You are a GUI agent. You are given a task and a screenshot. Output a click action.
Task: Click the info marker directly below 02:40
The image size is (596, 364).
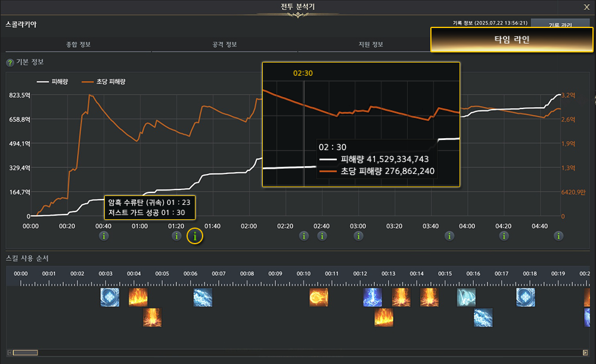coord(322,236)
